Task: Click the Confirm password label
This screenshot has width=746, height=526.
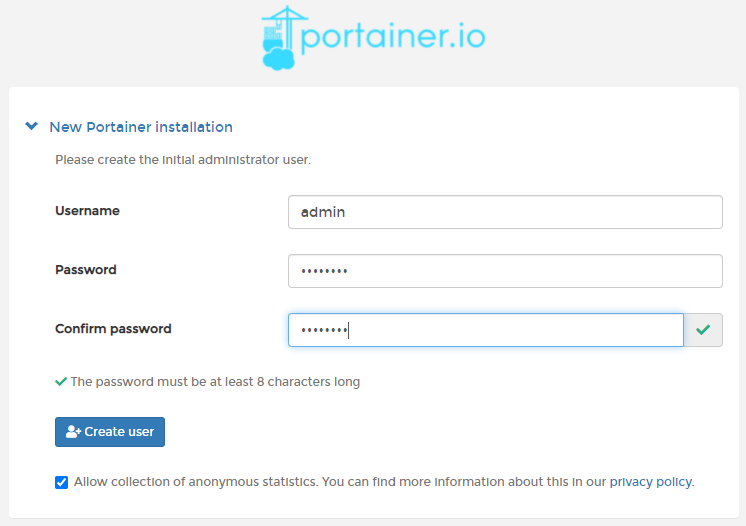Action: click(x=113, y=329)
